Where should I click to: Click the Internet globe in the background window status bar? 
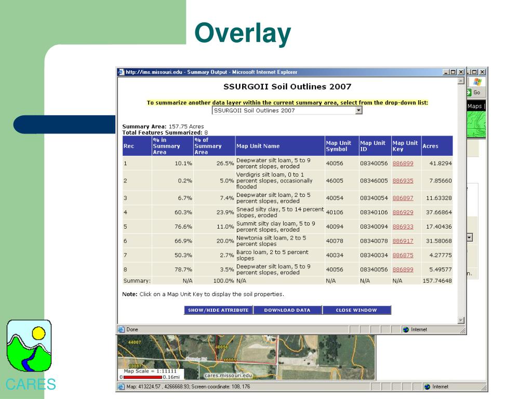click(x=427, y=387)
